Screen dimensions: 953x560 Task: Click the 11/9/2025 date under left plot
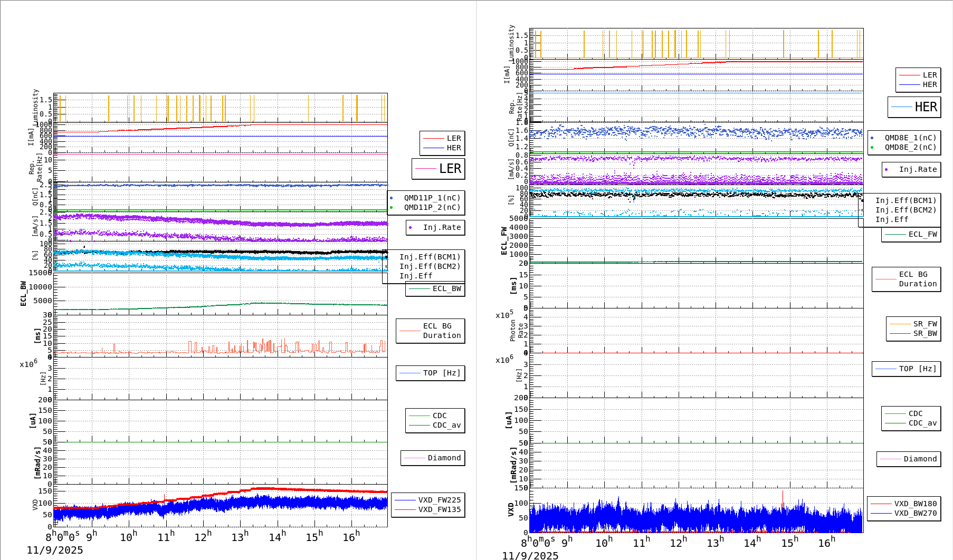pyautogui.click(x=55, y=550)
